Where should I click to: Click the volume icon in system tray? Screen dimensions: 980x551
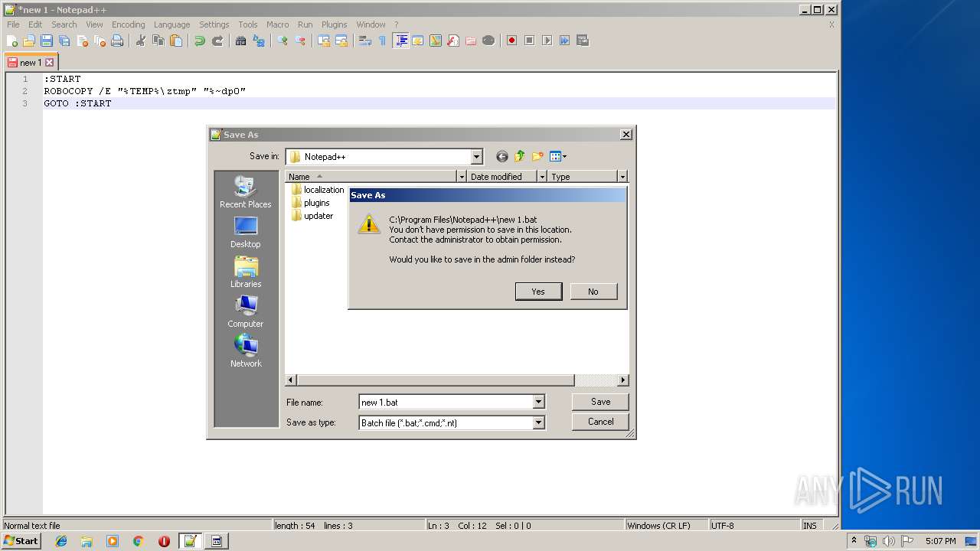click(x=889, y=541)
